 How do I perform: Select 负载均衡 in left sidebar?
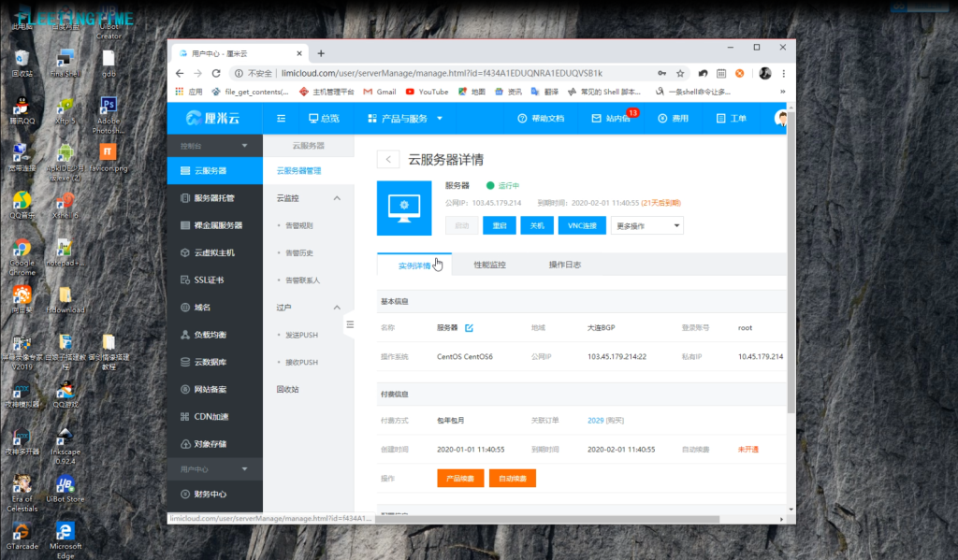pyautogui.click(x=215, y=335)
